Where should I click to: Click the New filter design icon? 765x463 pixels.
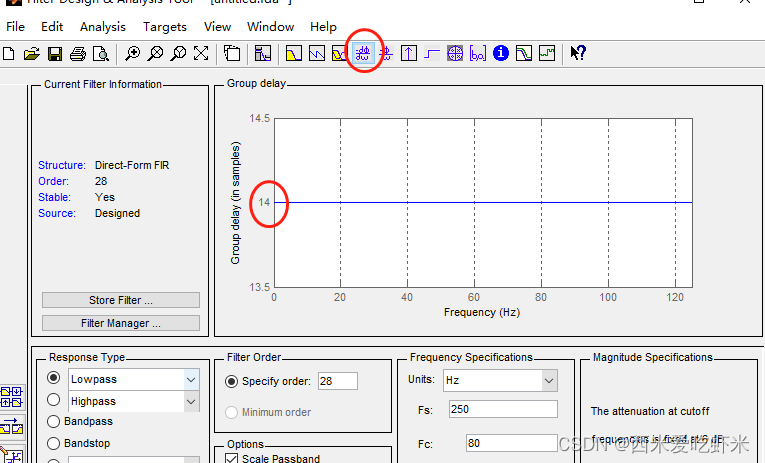(x=8, y=53)
